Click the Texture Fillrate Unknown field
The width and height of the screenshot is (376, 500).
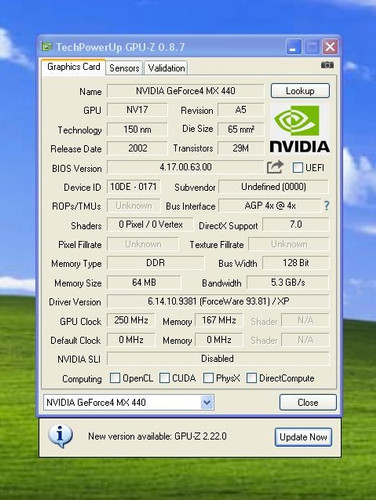coord(289,244)
